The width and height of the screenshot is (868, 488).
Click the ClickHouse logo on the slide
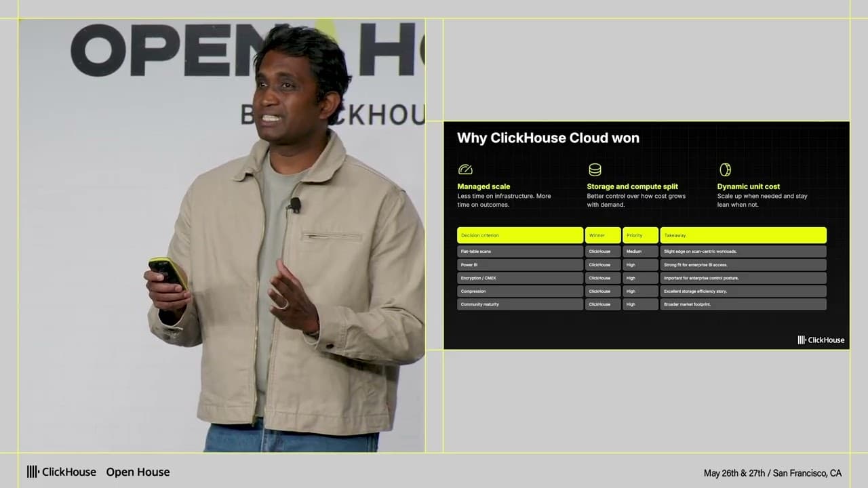click(x=821, y=340)
